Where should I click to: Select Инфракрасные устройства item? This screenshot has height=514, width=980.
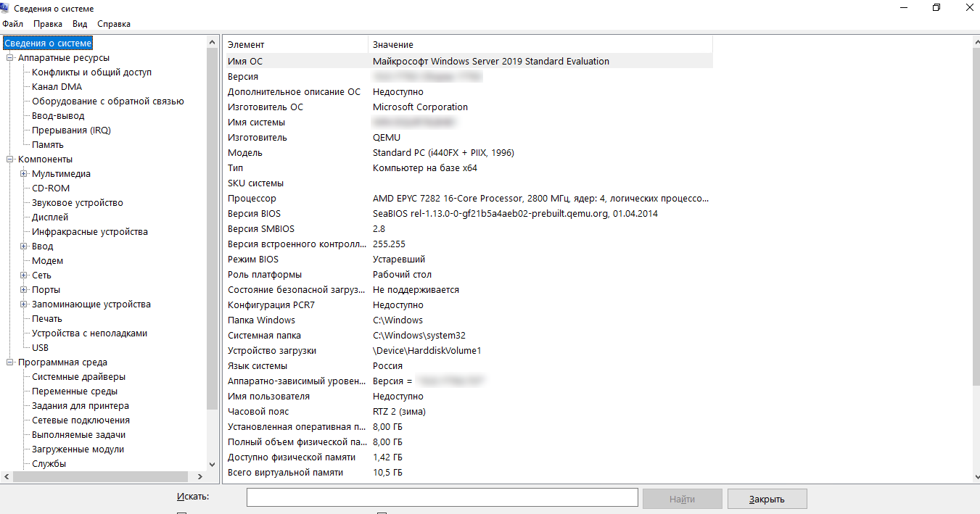[x=90, y=232]
